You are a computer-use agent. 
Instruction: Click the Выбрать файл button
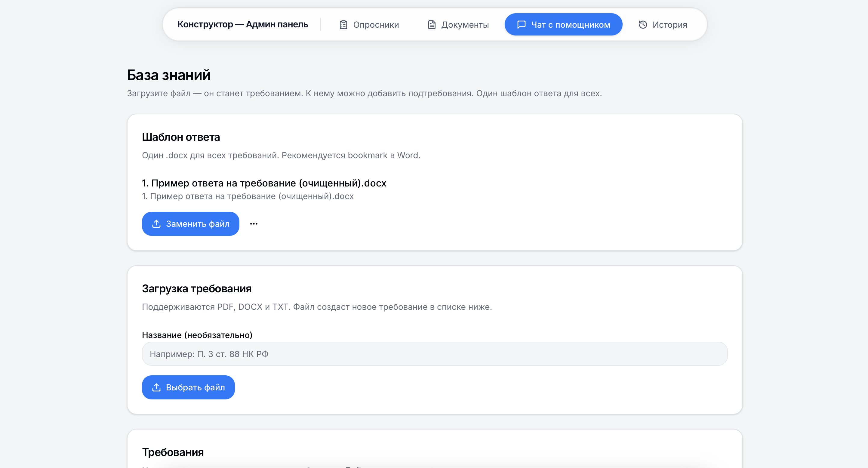pyautogui.click(x=188, y=387)
